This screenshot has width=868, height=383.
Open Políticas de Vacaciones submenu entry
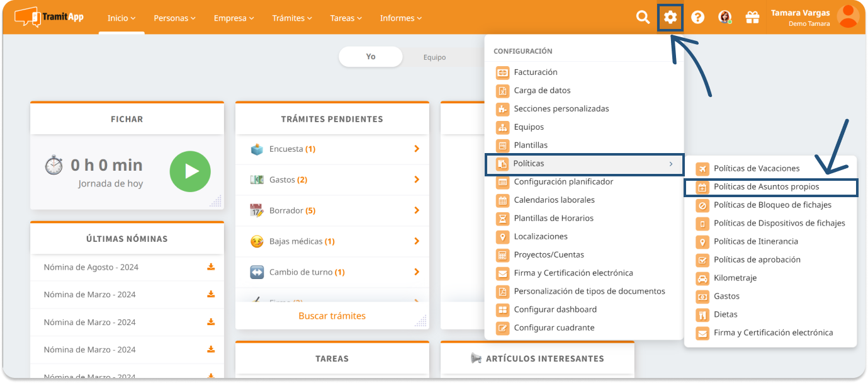[757, 169]
